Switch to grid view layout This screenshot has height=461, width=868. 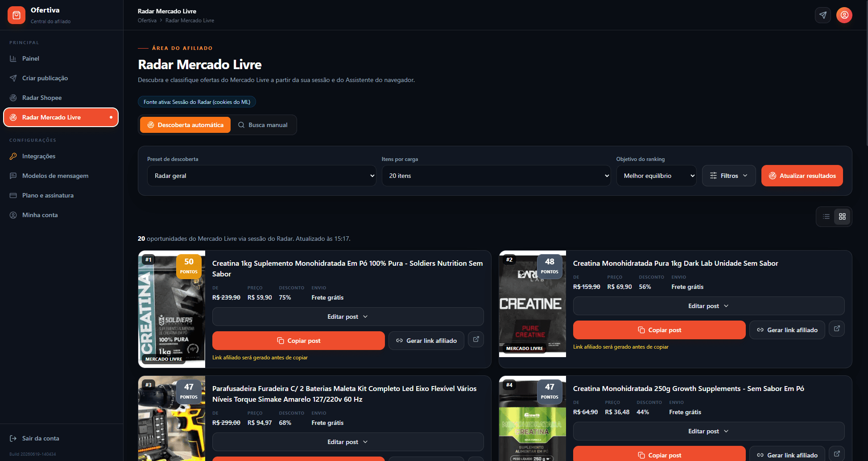(842, 217)
